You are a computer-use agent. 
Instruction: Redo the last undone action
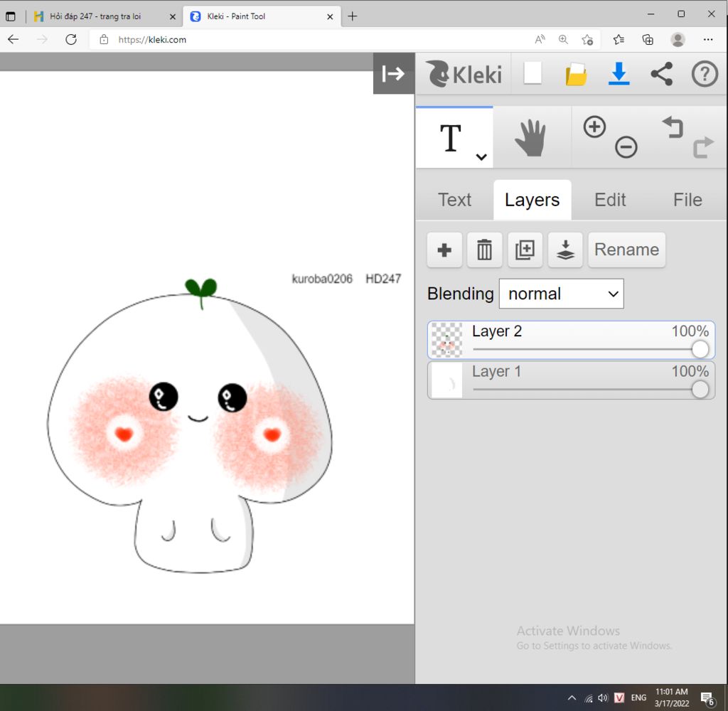[x=703, y=147]
